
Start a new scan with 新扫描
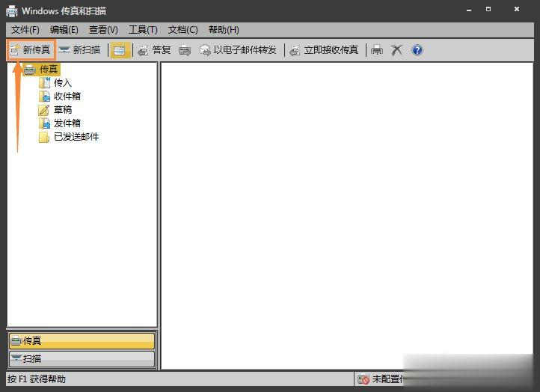tap(79, 50)
